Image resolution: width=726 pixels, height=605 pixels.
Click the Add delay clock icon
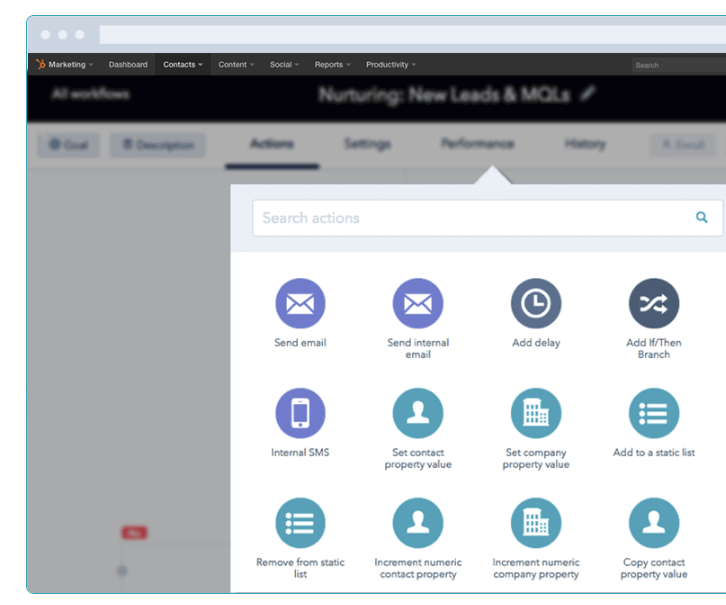coord(536,304)
